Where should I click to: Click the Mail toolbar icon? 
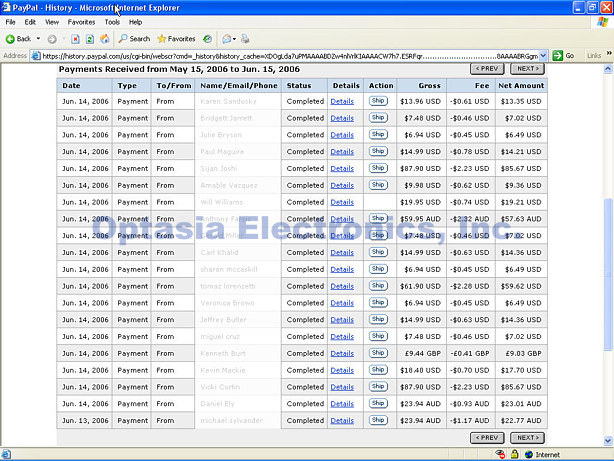pos(228,38)
